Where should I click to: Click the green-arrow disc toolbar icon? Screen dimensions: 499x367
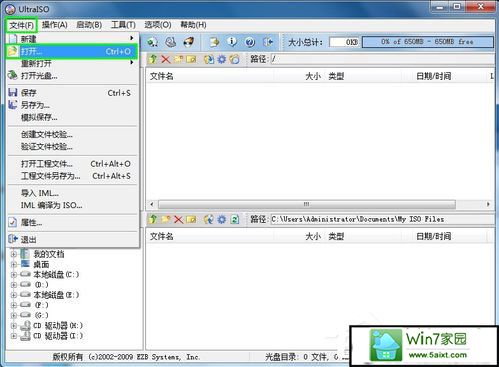pyautogui.click(x=153, y=42)
